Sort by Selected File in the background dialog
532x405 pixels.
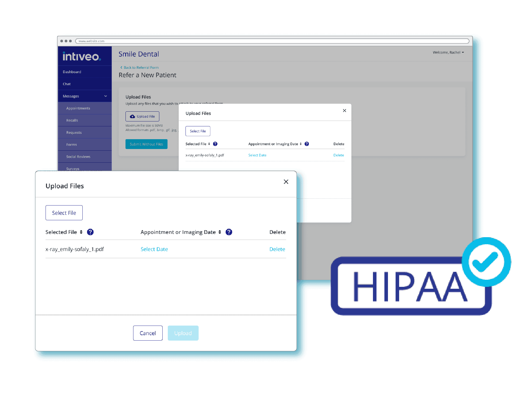tap(209, 144)
